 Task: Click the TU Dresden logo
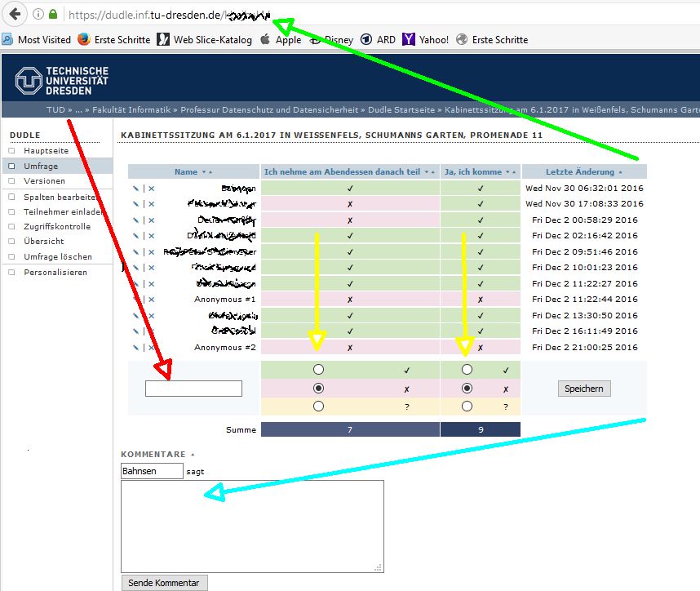(x=62, y=81)
